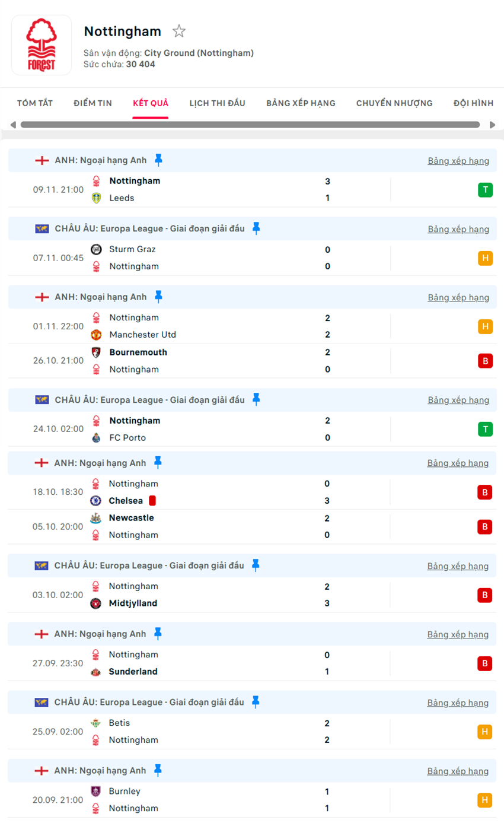The height and width of the screenshot is (823, 504).
Task: Click the Leeds team crest icon
Action: pos(96,198)
